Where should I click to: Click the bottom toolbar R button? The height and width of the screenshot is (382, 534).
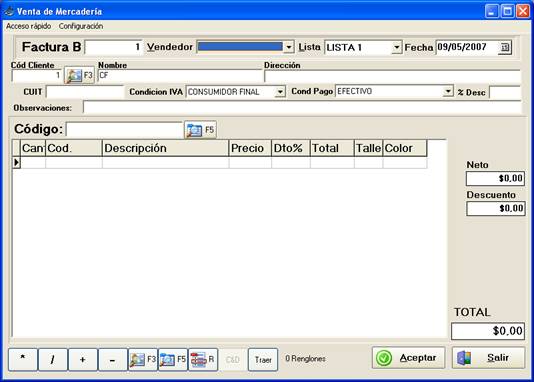point(203,359)
